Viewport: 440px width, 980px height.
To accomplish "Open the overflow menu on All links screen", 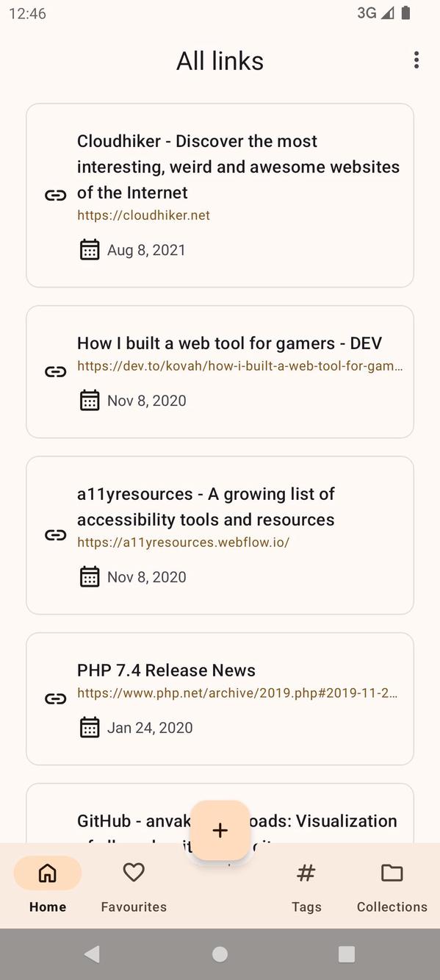I will [416, 60].
